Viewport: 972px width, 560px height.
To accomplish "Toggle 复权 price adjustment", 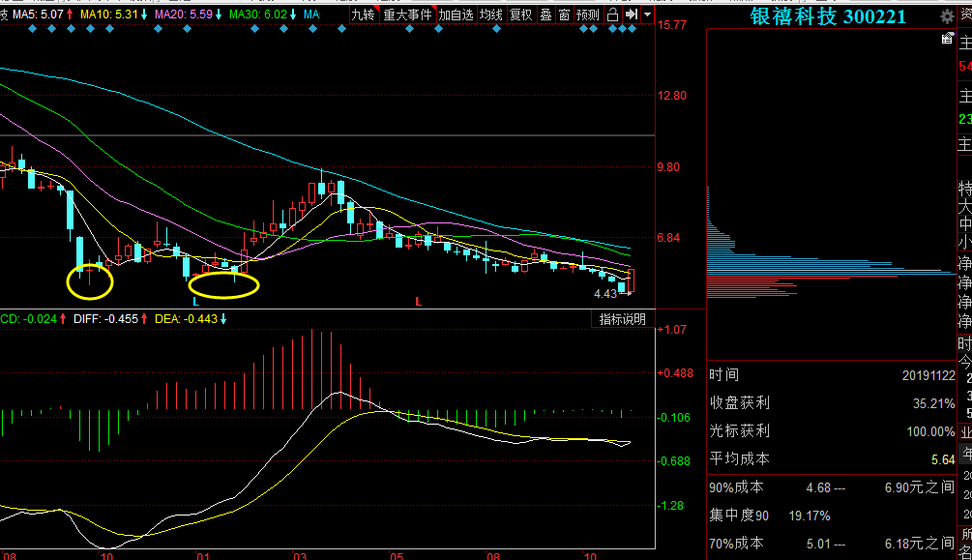I will coord(520,15).
